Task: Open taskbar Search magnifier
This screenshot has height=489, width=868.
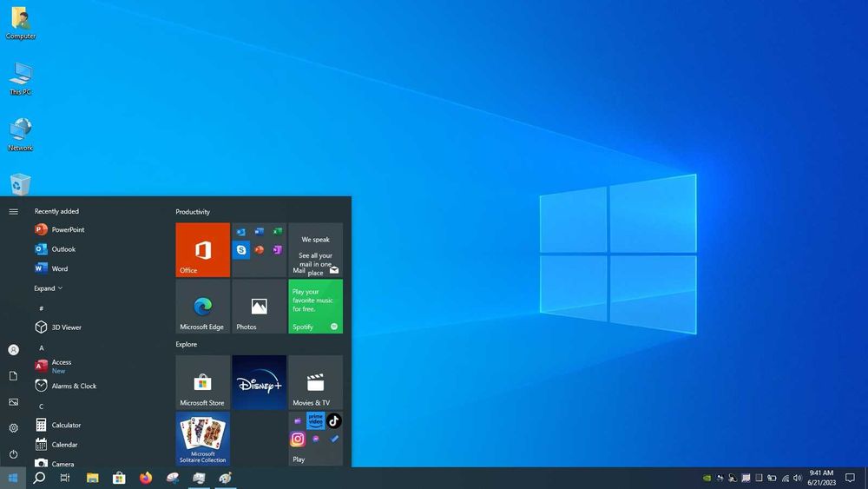Action: [39, 478]
